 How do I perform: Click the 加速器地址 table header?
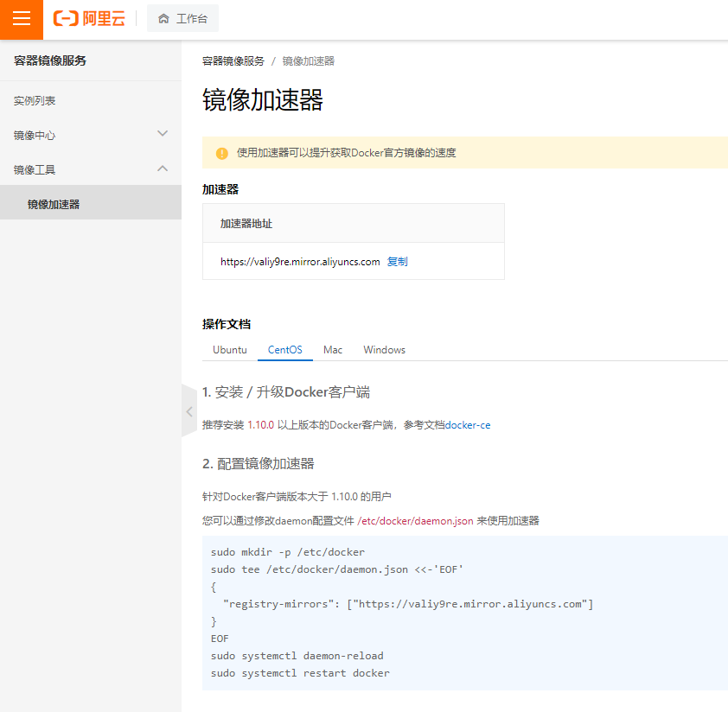(246, 224)
